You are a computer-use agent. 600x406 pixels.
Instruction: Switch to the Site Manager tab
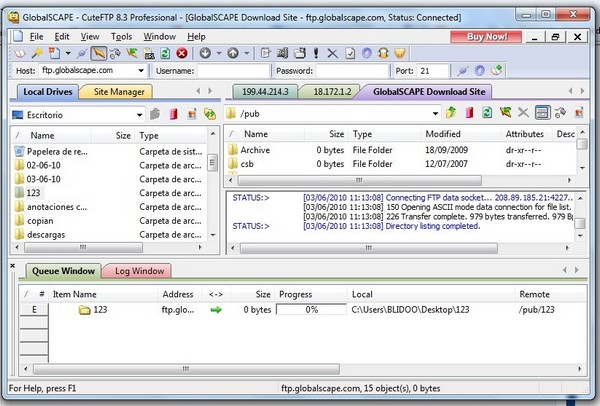click(x=119, y=92)
